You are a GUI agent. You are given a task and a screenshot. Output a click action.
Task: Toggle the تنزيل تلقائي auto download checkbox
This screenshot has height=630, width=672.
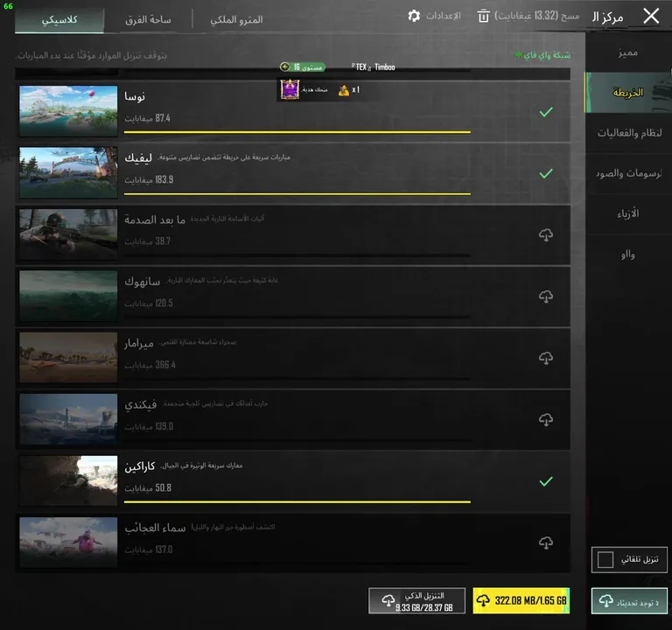605,560
